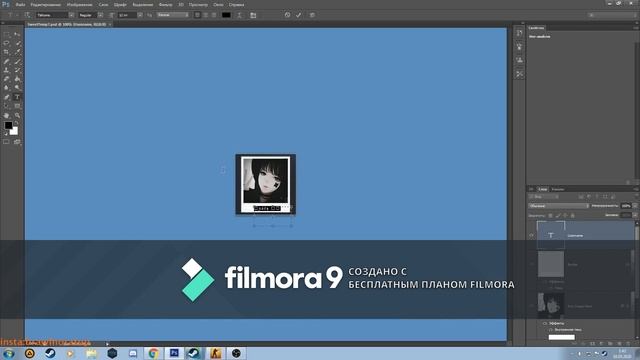Switch to the Каналы tab
Screen dimensions: 640x360
click(x=558, y=189)
